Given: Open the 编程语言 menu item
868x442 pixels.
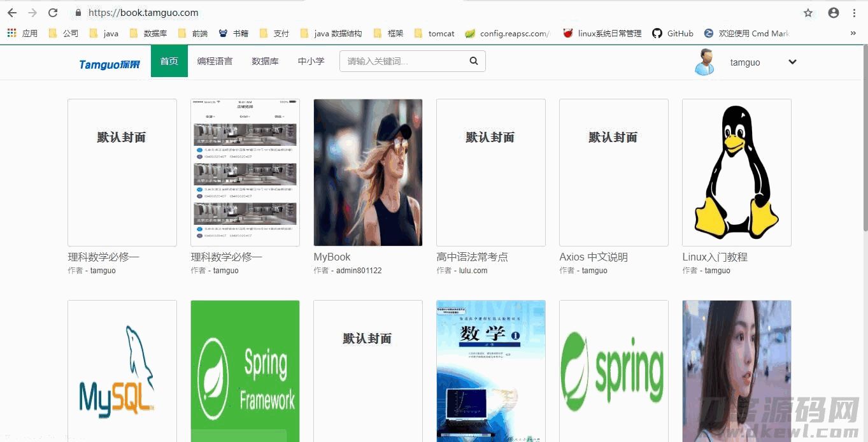Looking at the screenshot, I should pos(215,61).
